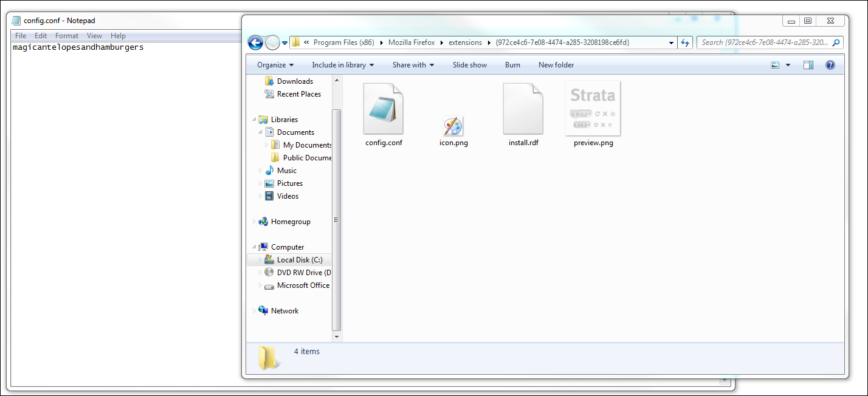Open the Notepad Edit menu

[x=41, y=36]
